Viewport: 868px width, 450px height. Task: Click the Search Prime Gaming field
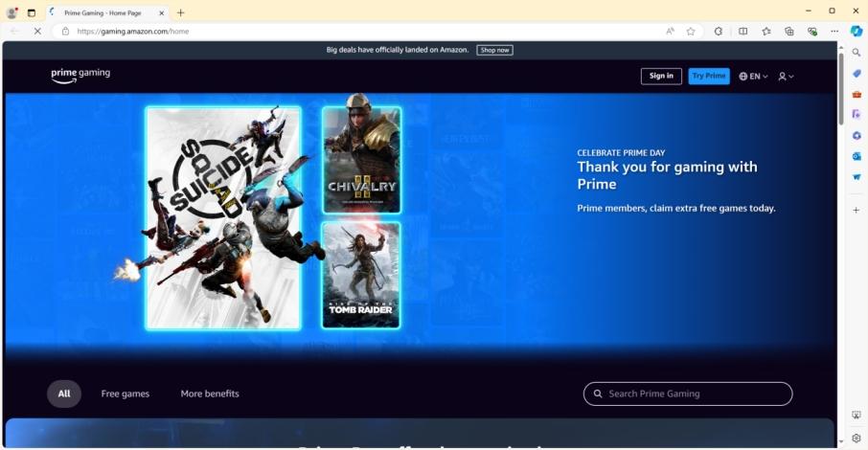[x=688, y=394]
